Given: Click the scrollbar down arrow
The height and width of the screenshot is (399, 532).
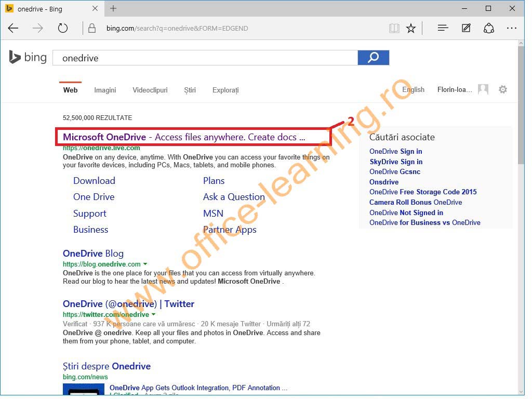Looking at the screenshot, I should (521, 392).
